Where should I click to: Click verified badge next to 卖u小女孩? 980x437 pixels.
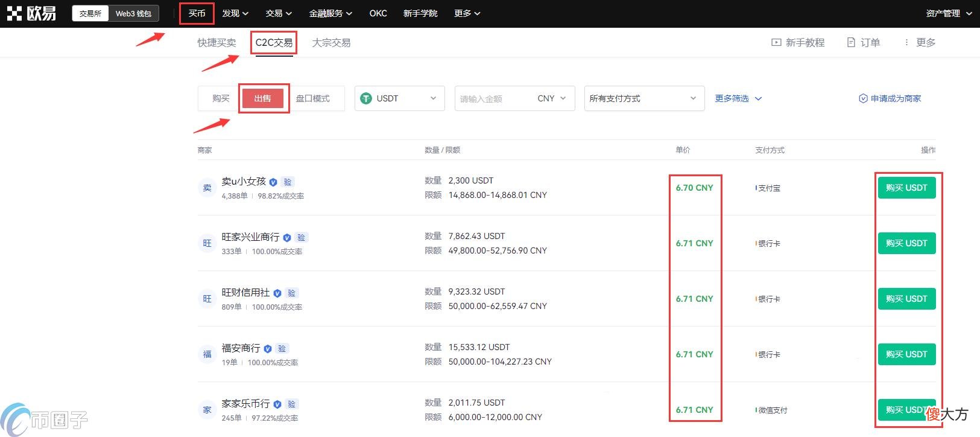[x=273, y=182]
